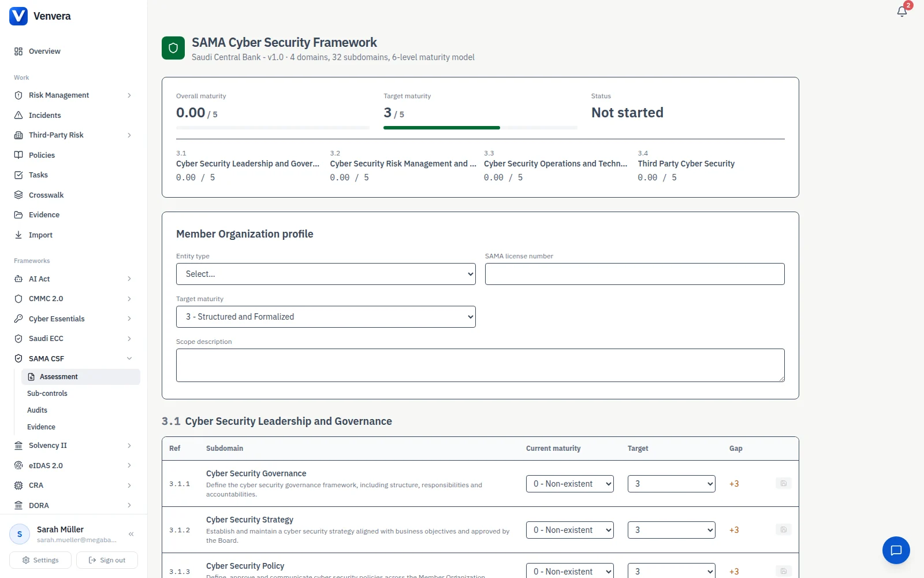The height and width of the screenshot is (578, 924).
Task: Open the notifications bell
Action: tap(902, 12)
